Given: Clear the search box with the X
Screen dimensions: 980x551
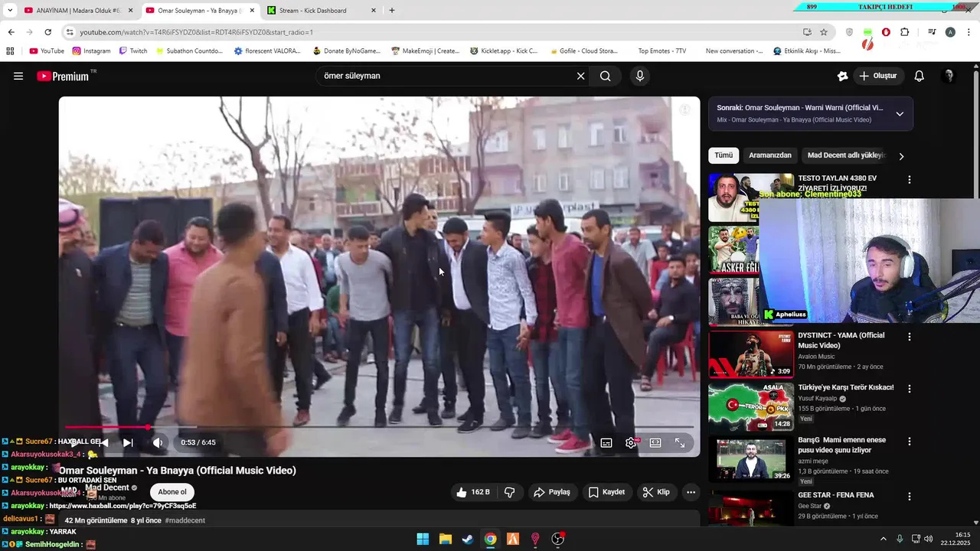Looking at the screenshot, I should coord(580,76).
